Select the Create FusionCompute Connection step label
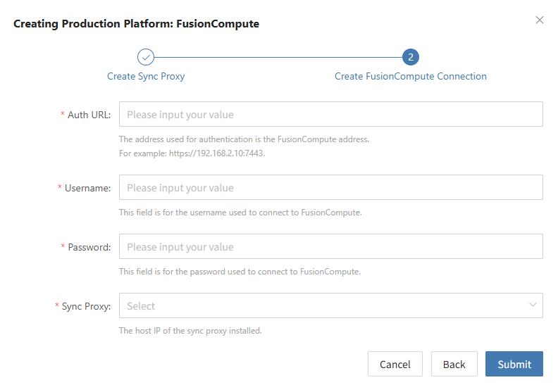The height and width of the screenshot is (392, 558). coord(411,77)
